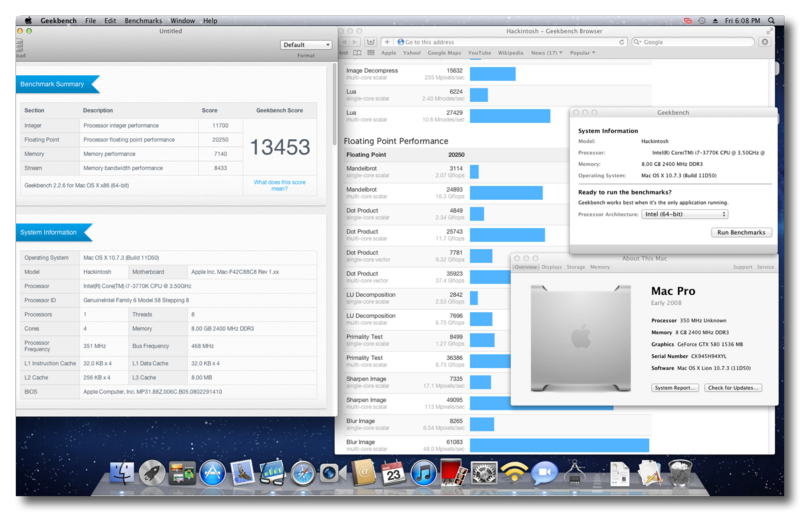This screenshot has height=512, width=800.
Task: Open the document stack in dock
Action: [x=619, y=473]
